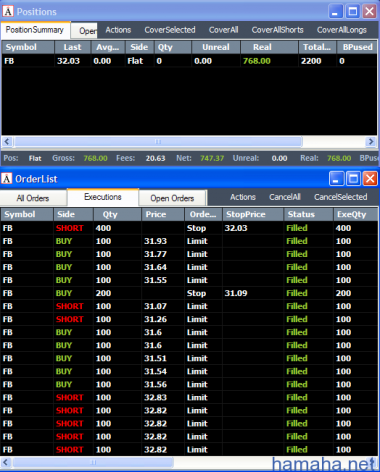Click OrderList scrollbar left arrow
The width and height of the screenshot is (380, 472).
click(6, 462)
